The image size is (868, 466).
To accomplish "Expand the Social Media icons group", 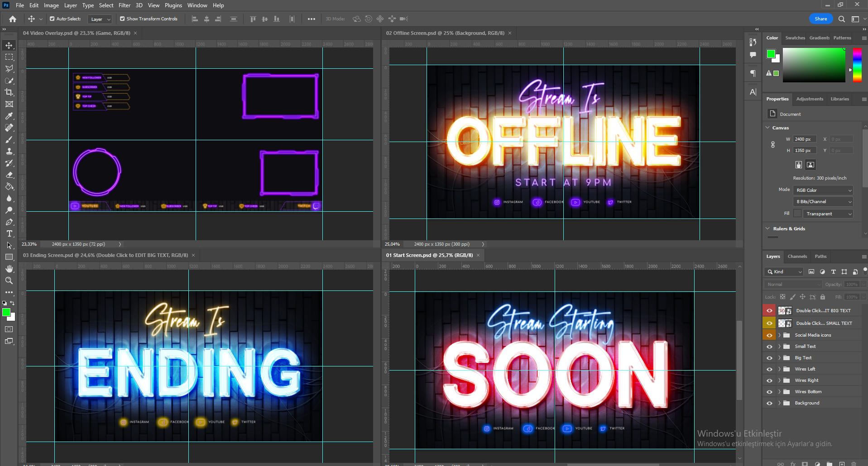I will point(779,335).
